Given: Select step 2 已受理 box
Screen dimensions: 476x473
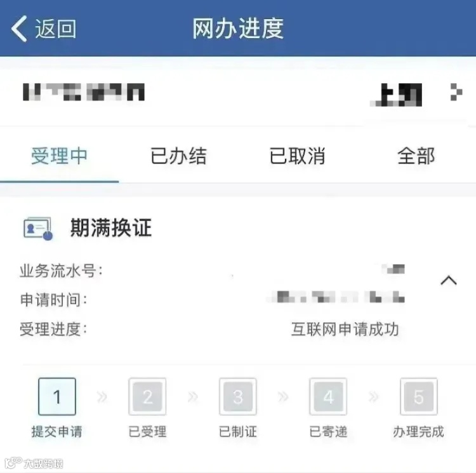Looking at the screenshot, I should tap(147, 396).
